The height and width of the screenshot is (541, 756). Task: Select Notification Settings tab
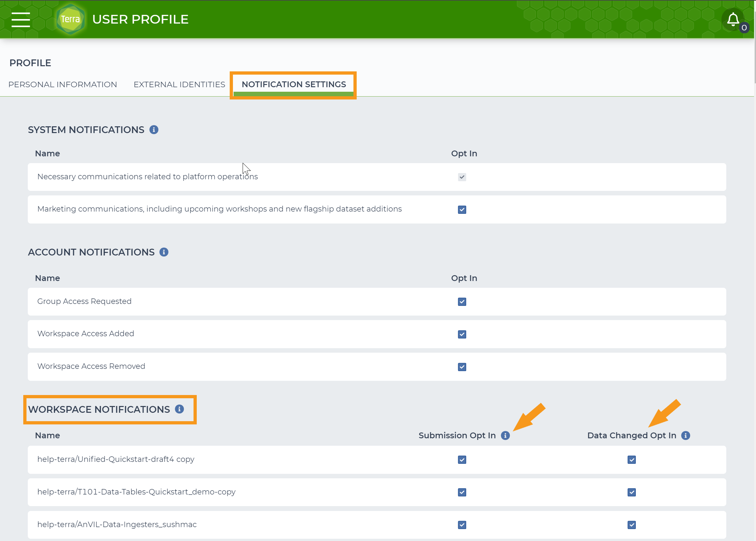294,85
